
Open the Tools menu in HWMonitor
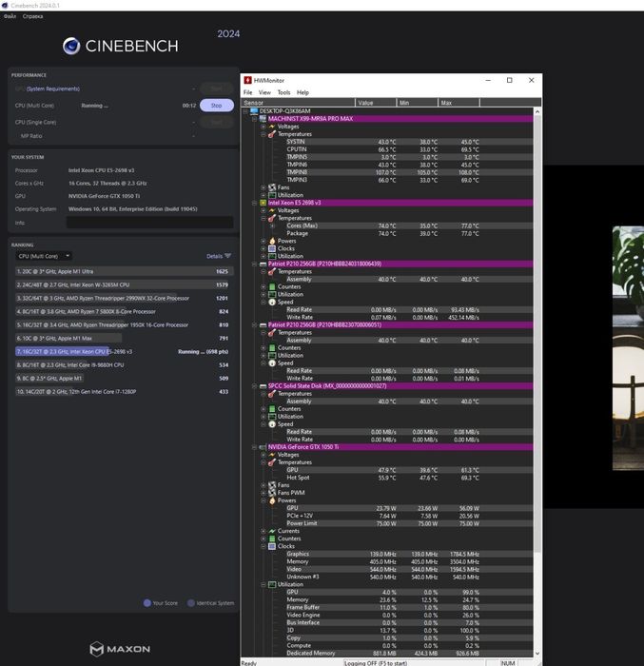[283, 92]
